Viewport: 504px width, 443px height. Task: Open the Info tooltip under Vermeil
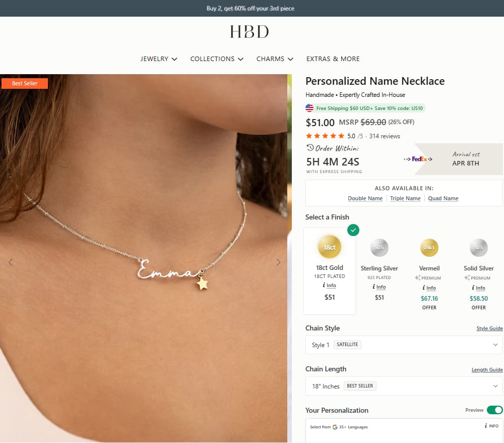pyautogui.click(x=428, y=288)
